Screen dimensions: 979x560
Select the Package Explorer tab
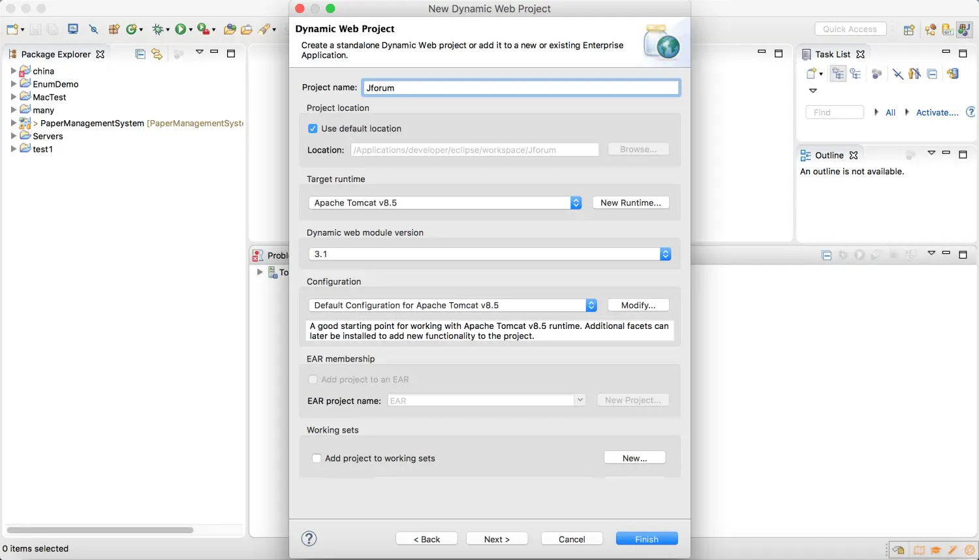click(x=55, y=54)
